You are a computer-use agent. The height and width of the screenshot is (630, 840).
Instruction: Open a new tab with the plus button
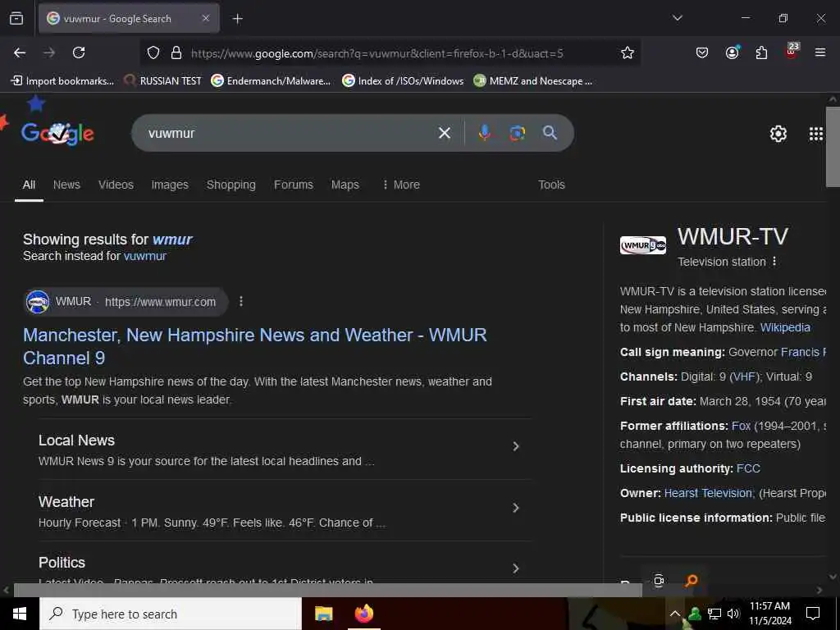click(x=237, y=19)
